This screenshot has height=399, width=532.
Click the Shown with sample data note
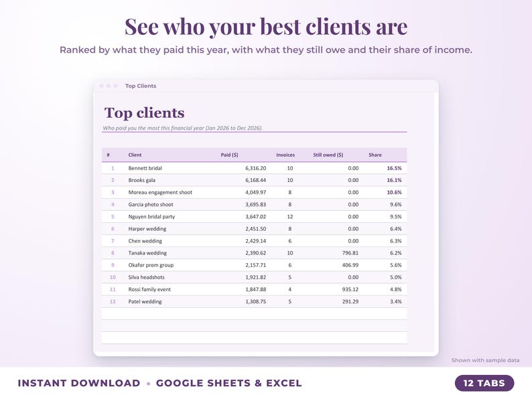(x=485, y=360)
